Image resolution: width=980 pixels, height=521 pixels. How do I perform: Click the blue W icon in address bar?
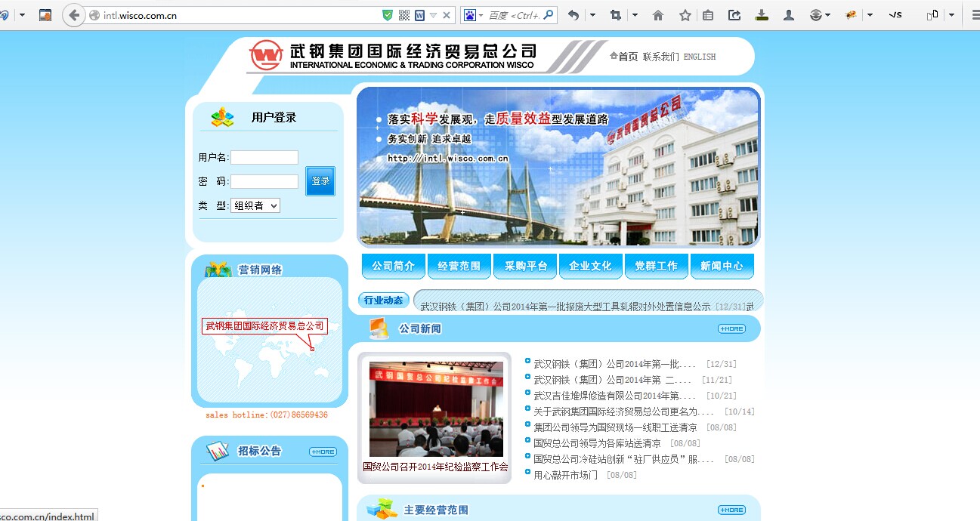tap(419, 15)
